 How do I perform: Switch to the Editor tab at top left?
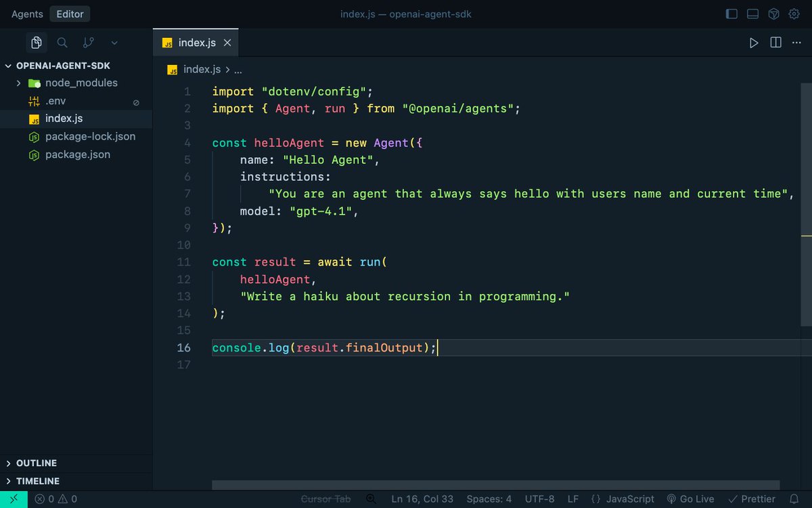(69, 14)
